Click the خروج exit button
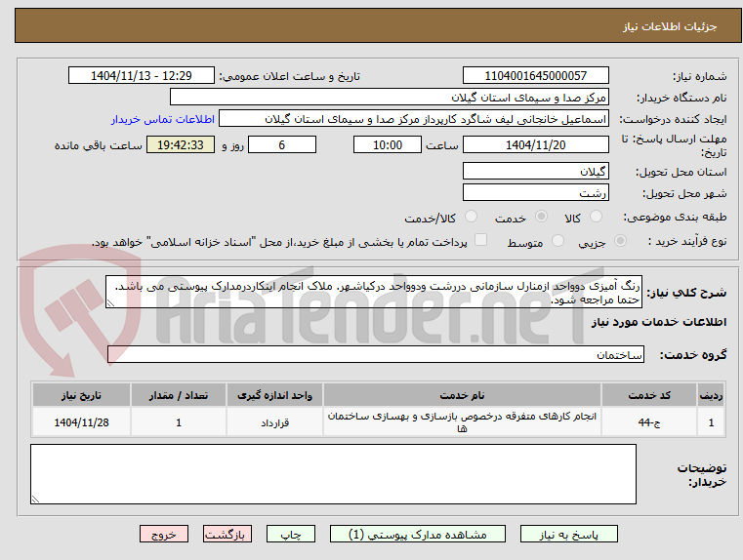Viewport: 743px width, 560px height. pyautogui.click(x=163, y=534)
